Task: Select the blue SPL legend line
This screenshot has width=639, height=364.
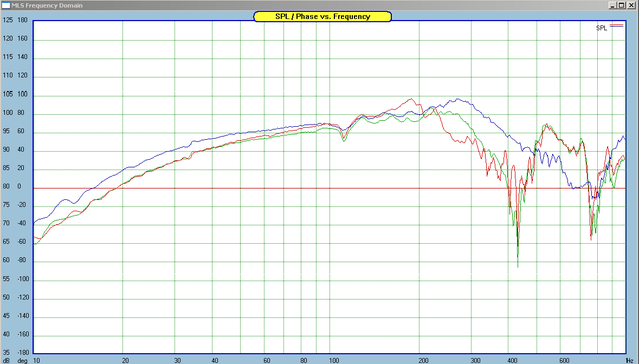Action: (616, 27)
